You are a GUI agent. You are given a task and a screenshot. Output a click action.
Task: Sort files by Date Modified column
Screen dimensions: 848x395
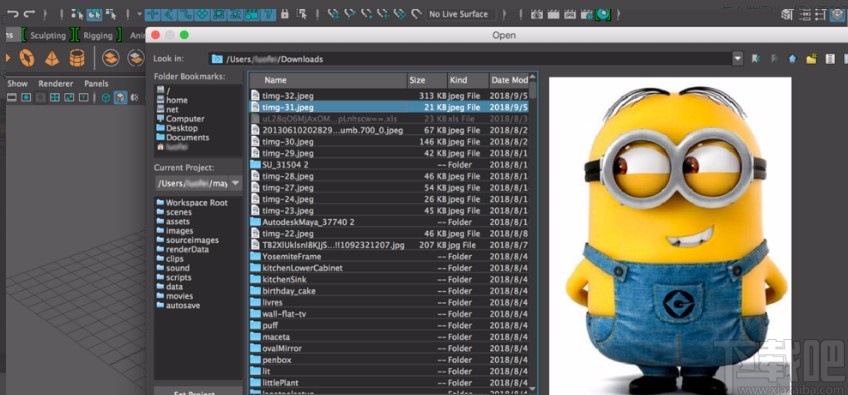point(508,80)
